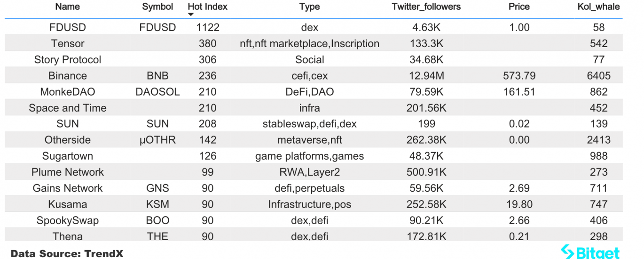Click the Bitget logo icon
The height and width of the screenshot is (259, 644).
[x=568, y=251]
